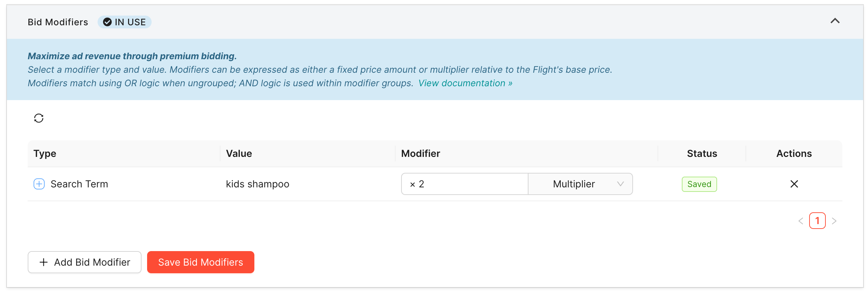Viewport: 868px width, 293px height.
Task: Click the kids shampoo value cell
Action: tap(257, 184)
